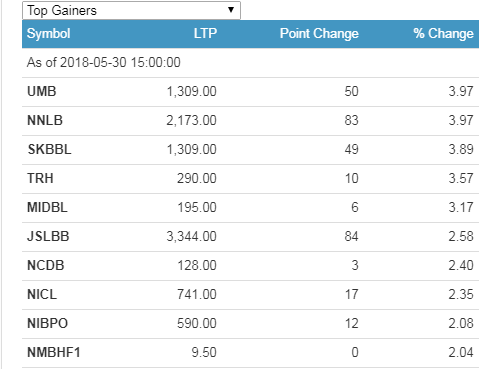Open the NMBHF1 symbol entry

(54, 352)
